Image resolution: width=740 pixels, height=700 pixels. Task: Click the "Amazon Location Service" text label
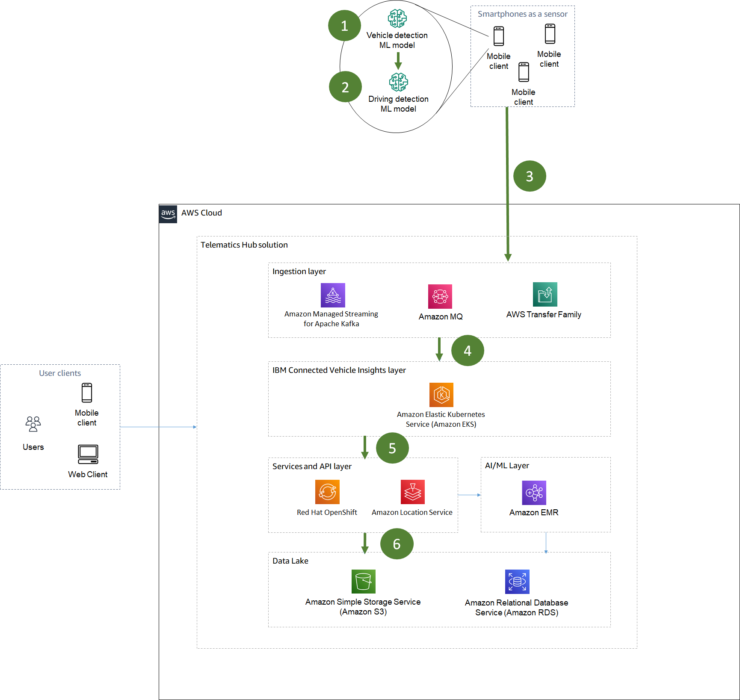412,512
